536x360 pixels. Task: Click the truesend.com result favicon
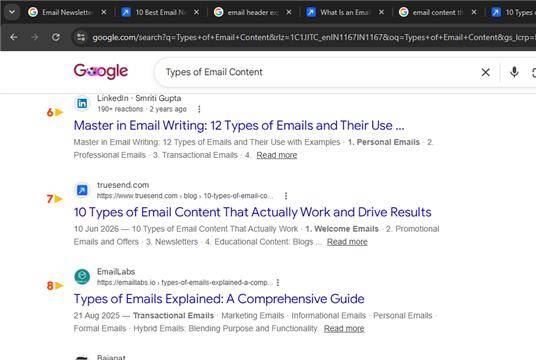[x=82, y=190]
